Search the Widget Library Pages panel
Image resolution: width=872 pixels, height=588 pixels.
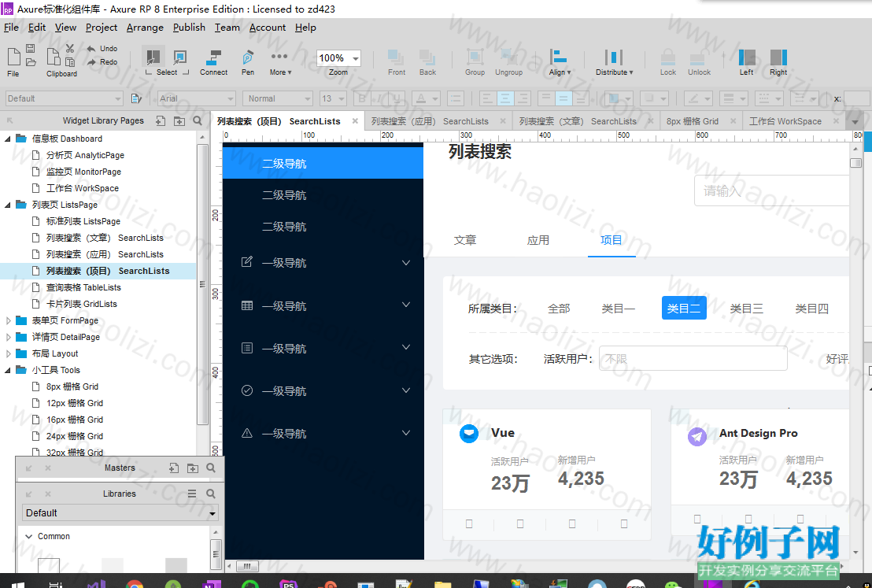click(198, 120)
